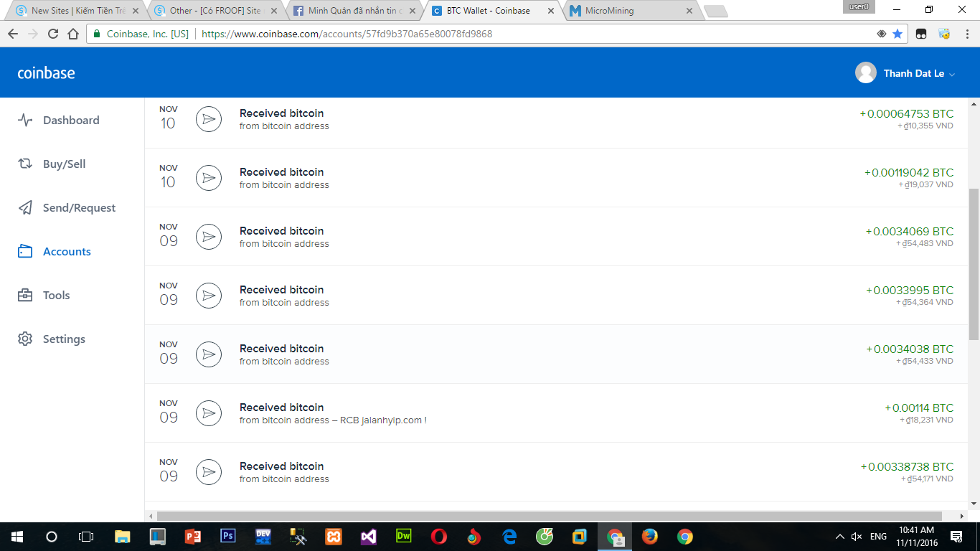980x551 pixels.
Task: Open Tools in the sidebar
Action: coord(44,296)
